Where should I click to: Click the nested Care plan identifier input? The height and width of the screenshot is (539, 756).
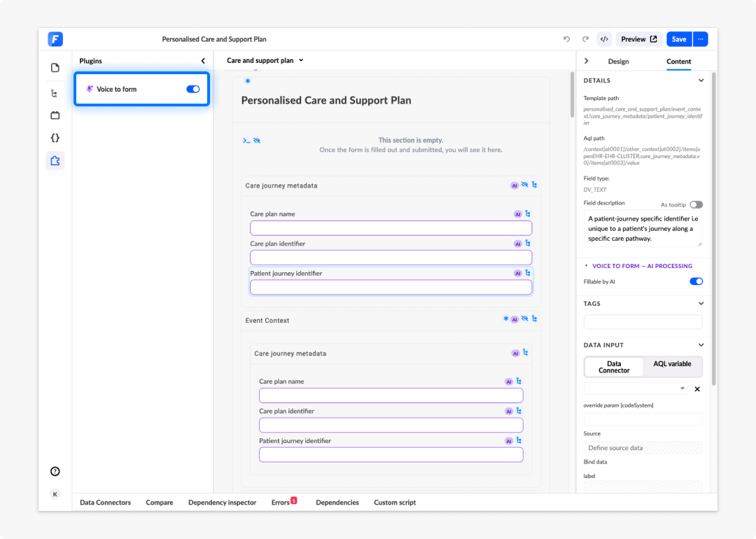click(x=391, y=425)
